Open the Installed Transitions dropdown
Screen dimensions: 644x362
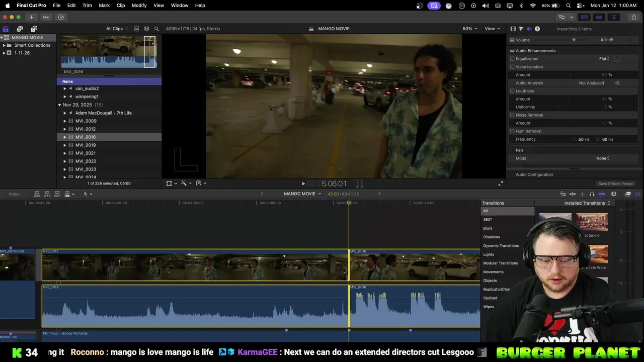(587, 203)
